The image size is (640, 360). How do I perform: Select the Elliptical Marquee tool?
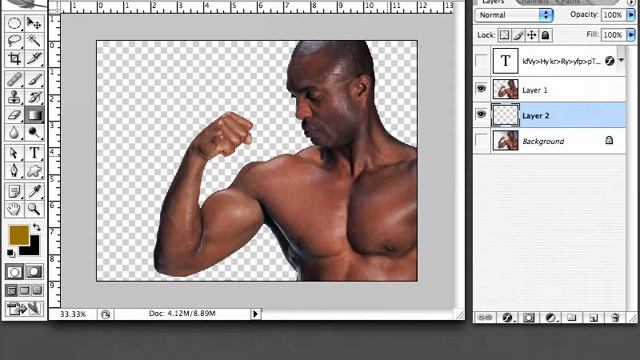[x=14, y=23]
